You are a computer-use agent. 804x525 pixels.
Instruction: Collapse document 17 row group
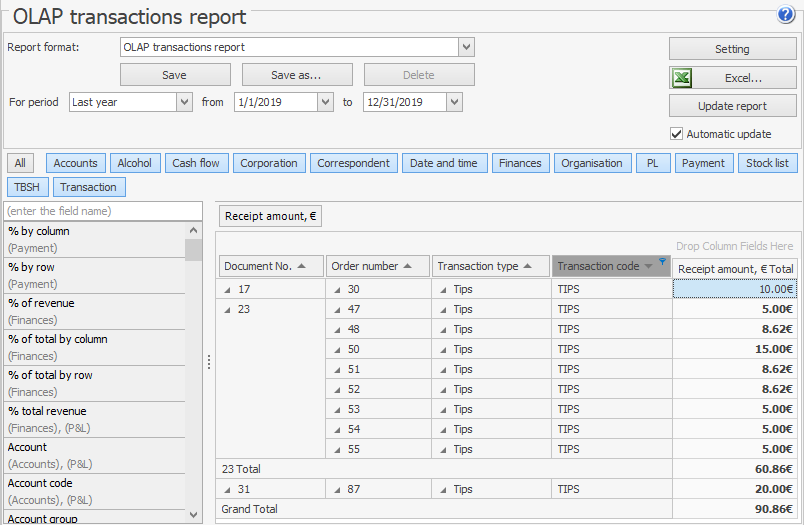(227, 290)
